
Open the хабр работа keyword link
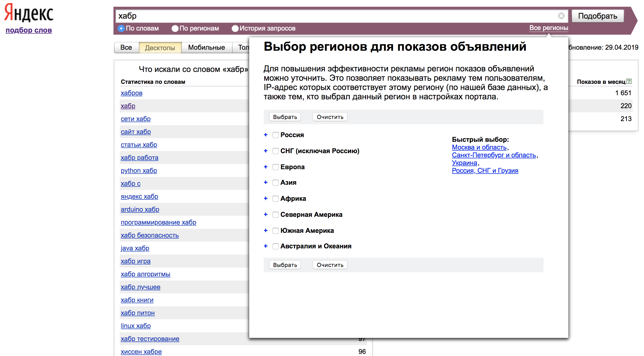140,158
